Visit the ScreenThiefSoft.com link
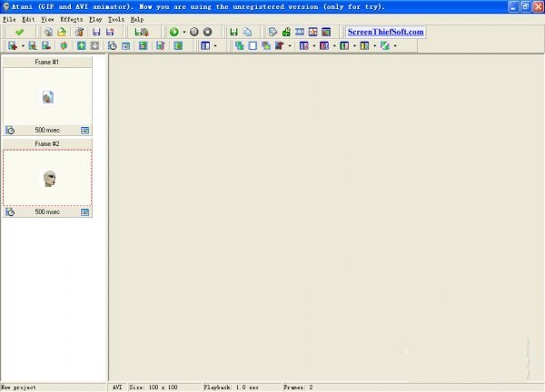 point(384,32)
